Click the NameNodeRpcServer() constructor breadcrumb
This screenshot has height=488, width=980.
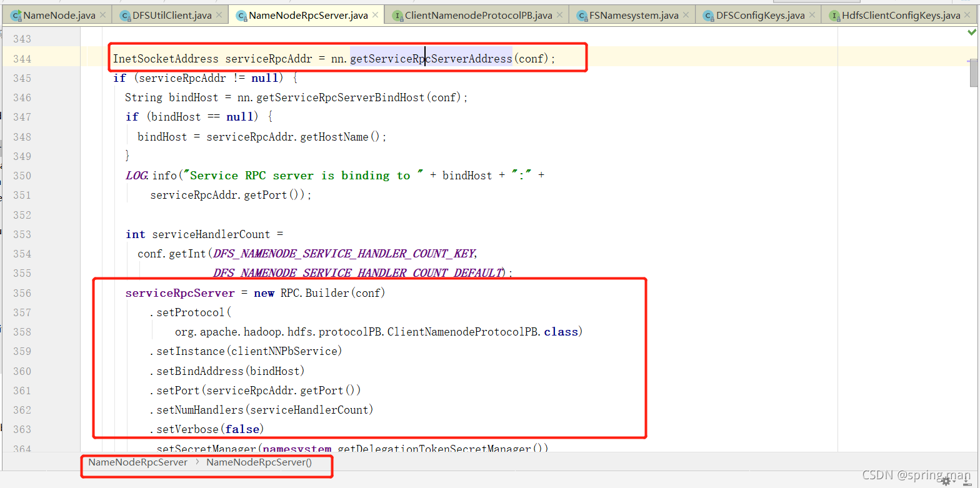pyautogui.click(x=259, y=462)
